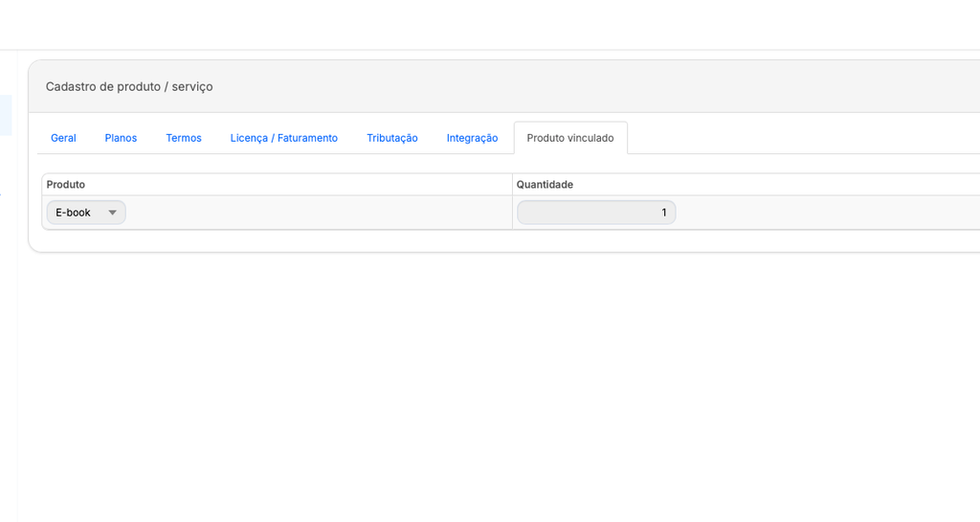
Task: Click the Produto column header
Action: (66, 184)
